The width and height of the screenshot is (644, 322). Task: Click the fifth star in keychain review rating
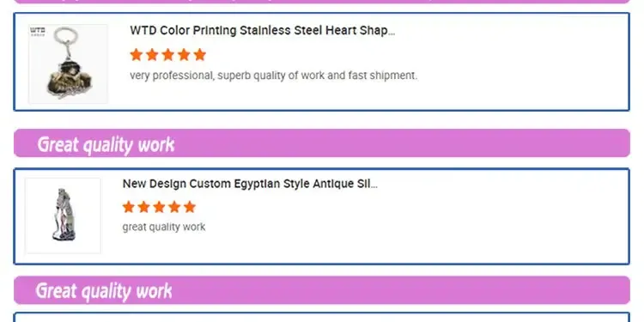point(199,55)
